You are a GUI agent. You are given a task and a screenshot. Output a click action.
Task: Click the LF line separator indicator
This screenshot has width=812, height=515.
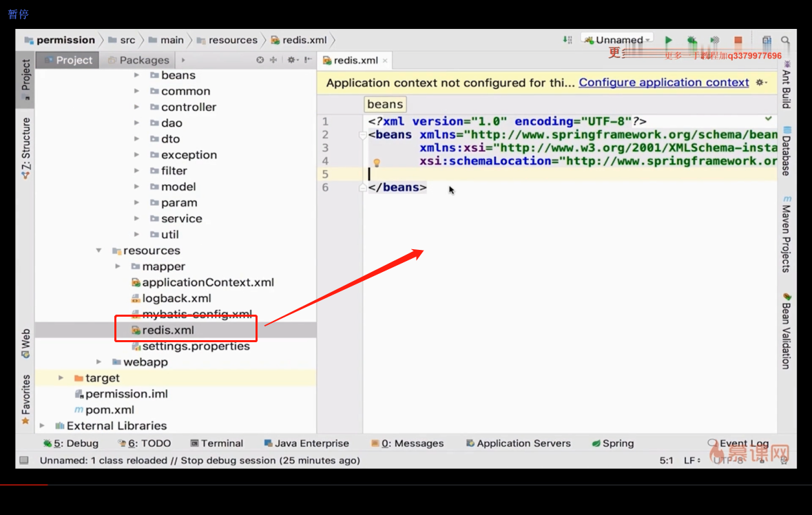[x=692, y=460]
